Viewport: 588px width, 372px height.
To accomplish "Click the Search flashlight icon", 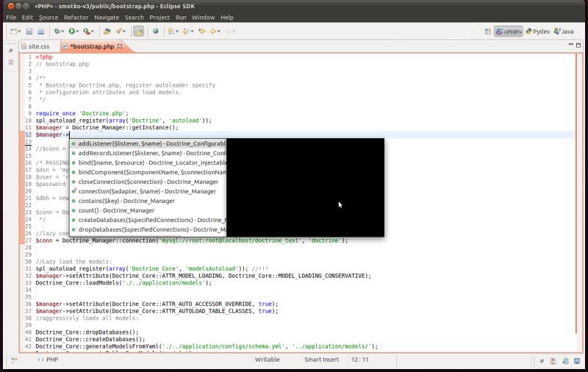I will [119, 32].
